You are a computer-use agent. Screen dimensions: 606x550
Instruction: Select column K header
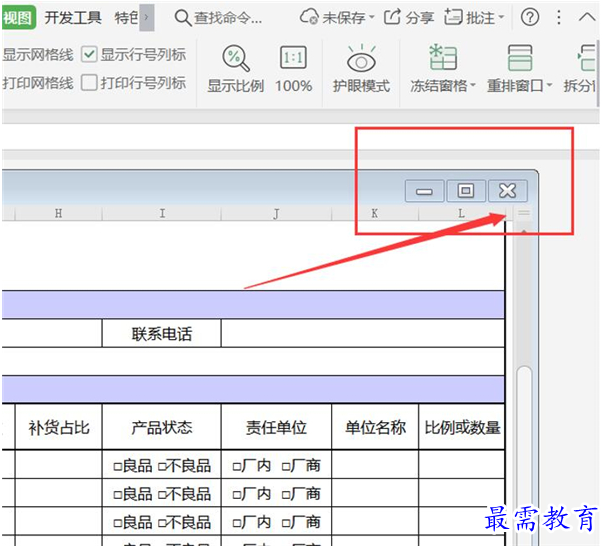375,213
